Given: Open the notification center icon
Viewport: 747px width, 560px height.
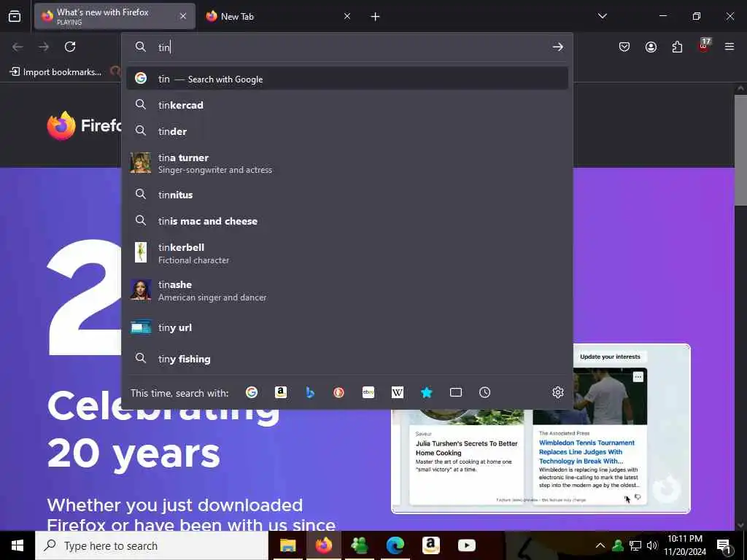Looking at the screenshot, I should (x=724, y=545).
